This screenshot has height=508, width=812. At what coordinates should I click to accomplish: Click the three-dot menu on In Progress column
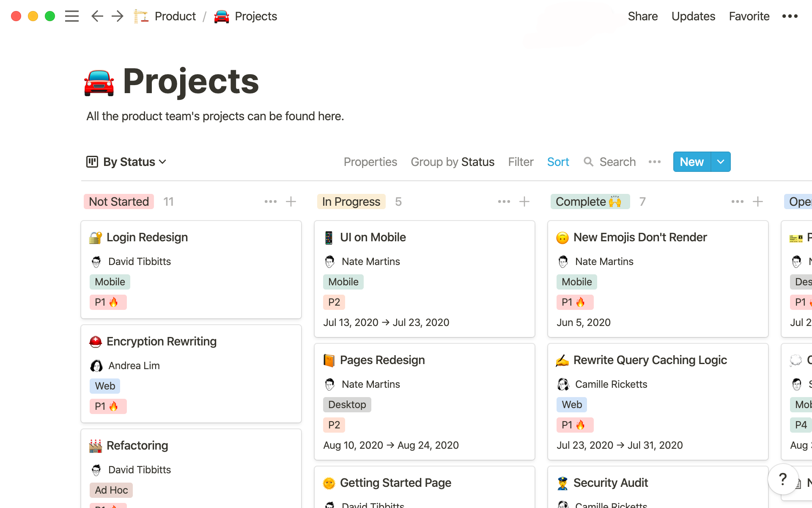[x=503, y=201]
